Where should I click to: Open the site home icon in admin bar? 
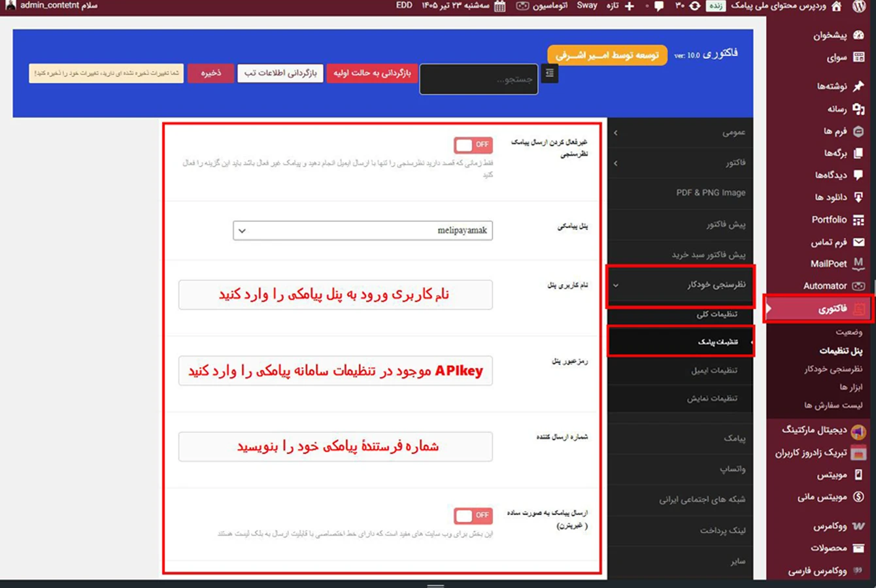tap(837, 7)
